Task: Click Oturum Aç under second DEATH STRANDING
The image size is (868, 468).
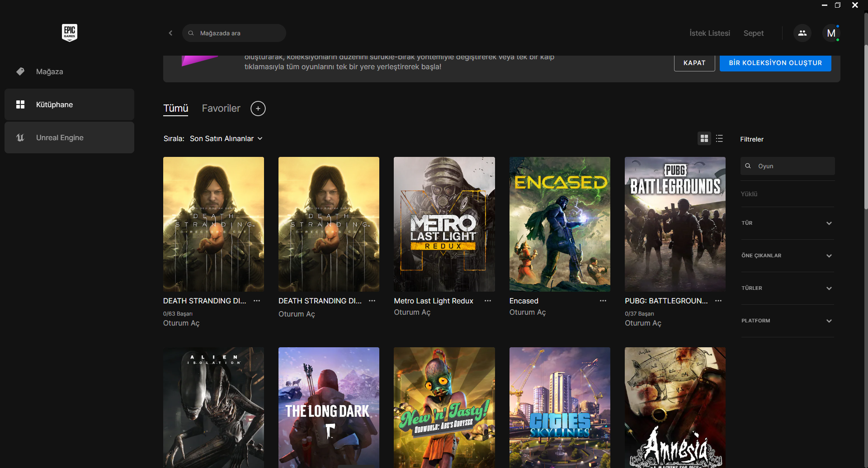Action: point(297,314)
